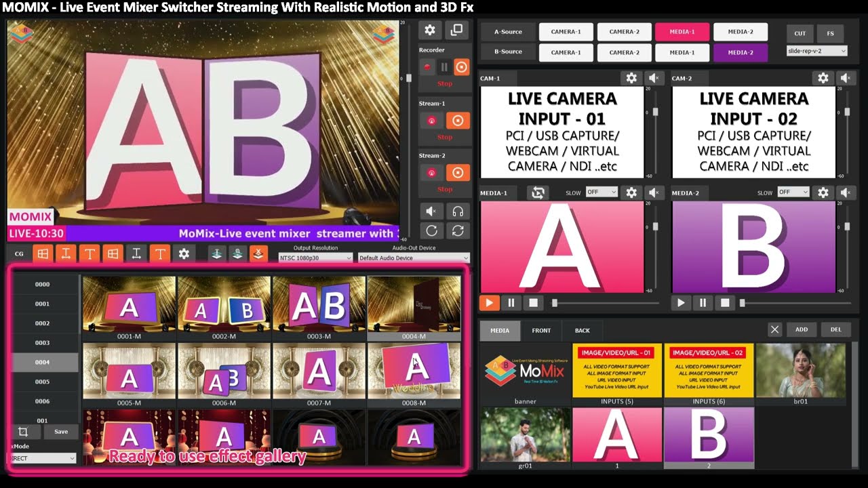This screenshot has width=868, height=488.
Task: Enable headphone monitoring
Action: [x=458, y=211]
